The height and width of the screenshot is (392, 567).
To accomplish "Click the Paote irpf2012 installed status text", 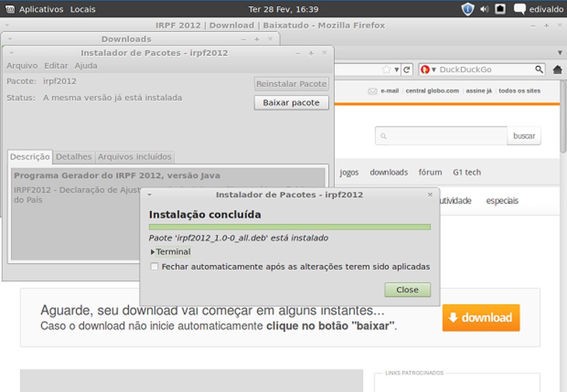I will (239, 238).
